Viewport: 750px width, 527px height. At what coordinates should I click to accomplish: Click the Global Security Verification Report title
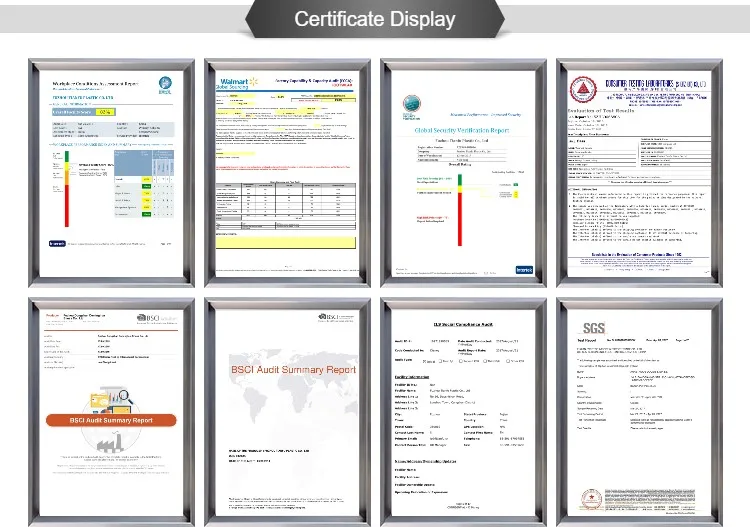pyautogui.click(x=462, y=130)
